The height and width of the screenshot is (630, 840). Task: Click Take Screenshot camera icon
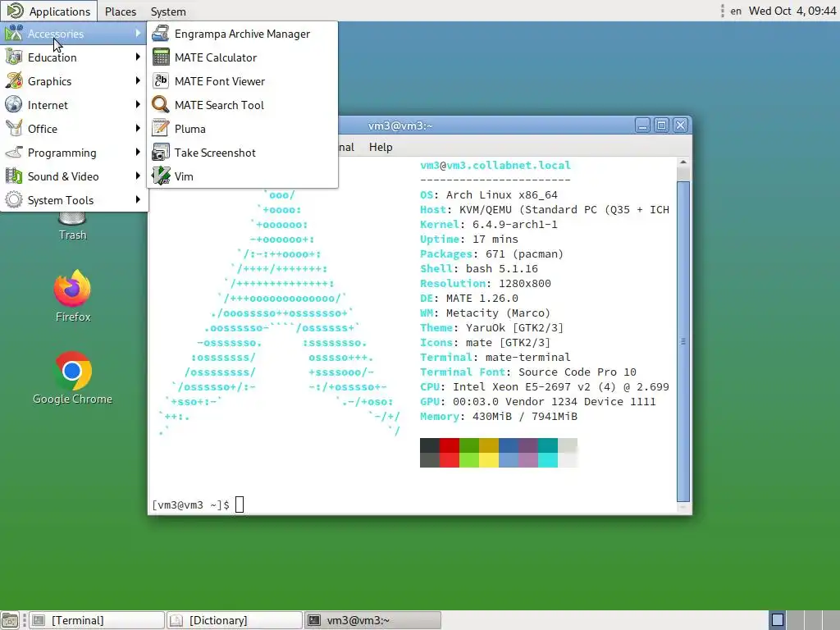160,152
